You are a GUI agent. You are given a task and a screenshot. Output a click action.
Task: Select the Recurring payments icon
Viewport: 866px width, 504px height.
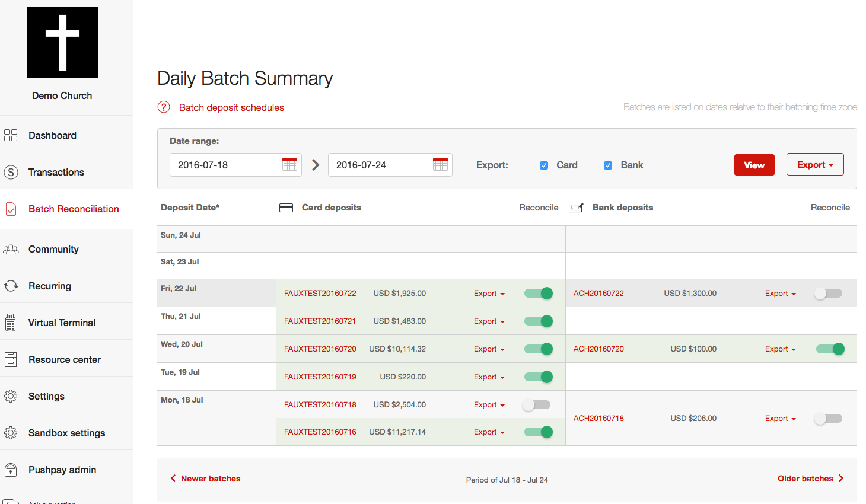click(11, 285)
